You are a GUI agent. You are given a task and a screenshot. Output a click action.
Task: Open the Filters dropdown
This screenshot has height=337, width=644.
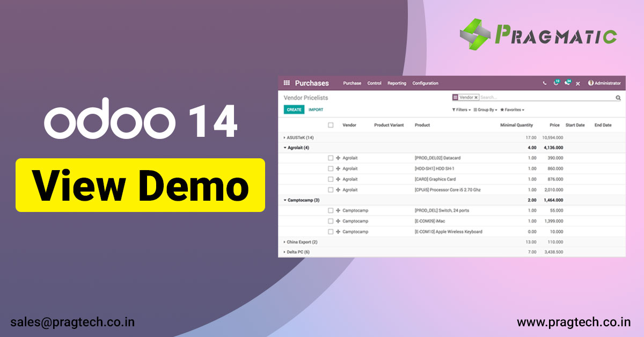click(x=462, y=110)
